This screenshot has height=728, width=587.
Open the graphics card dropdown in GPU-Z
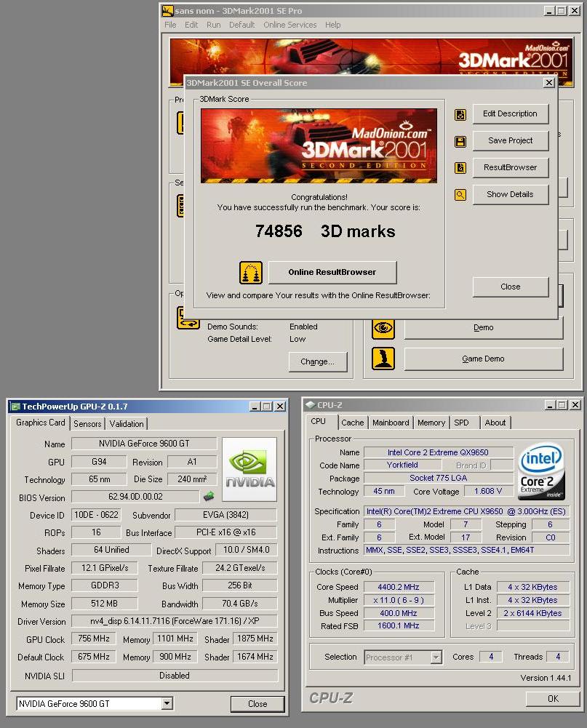pos(167,704)
